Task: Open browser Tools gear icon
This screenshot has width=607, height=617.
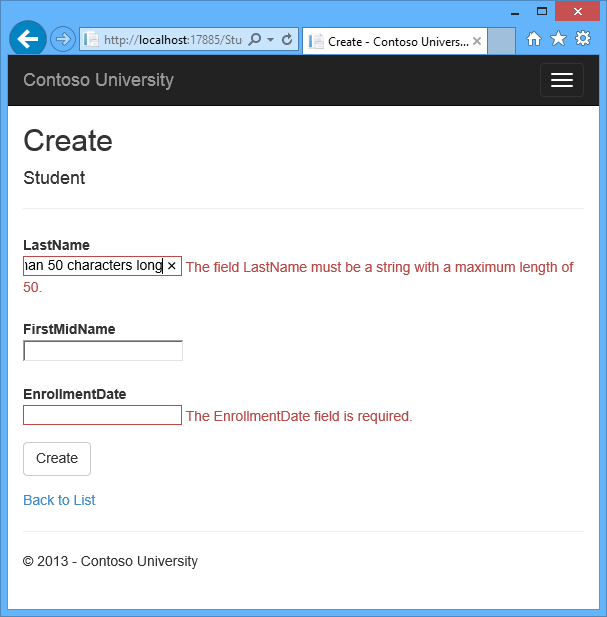Action: [x=583, y=39]
